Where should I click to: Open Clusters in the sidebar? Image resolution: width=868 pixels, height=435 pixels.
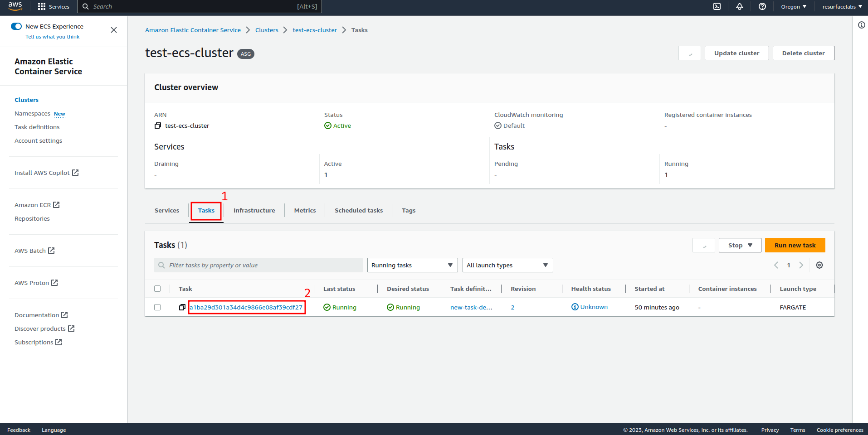[x=26, y=100]
